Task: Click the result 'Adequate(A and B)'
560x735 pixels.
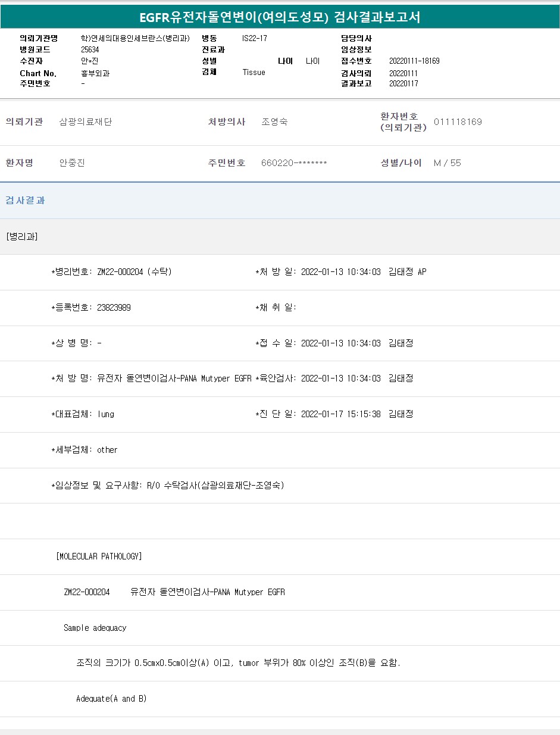Action: pos(111,699)
